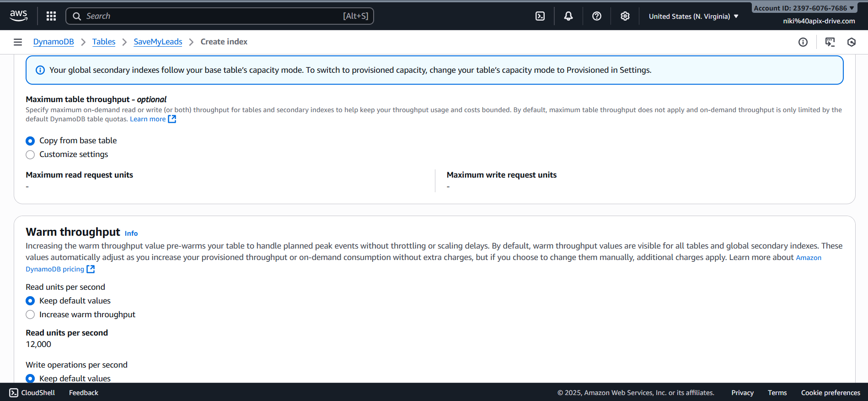Click the AWS logo home icon

(18, 16)
